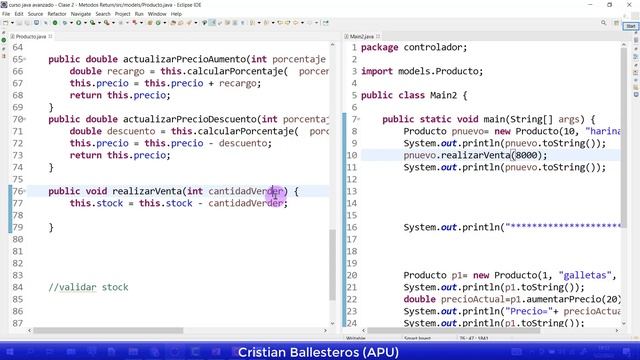Viewport: 640px width, 360px height.
Task: Click the New Java Class icon
Action: coord(158,23)
